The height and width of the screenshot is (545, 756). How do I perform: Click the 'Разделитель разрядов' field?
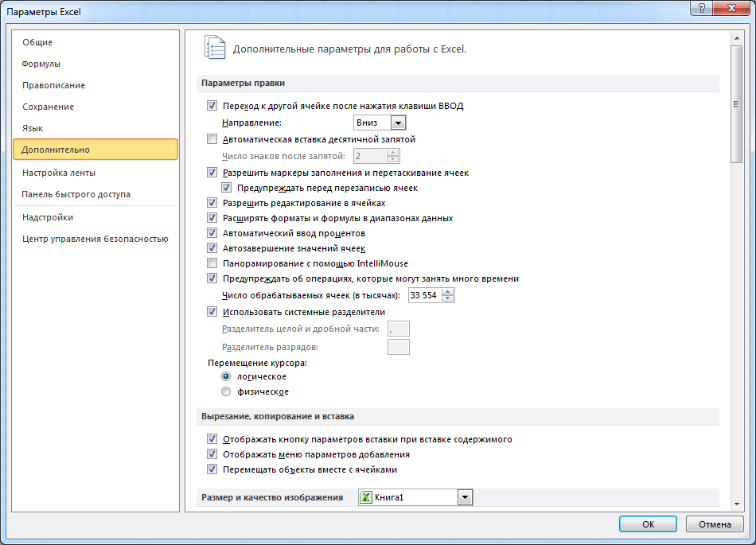pyautogui.click(x=398, y=347)
